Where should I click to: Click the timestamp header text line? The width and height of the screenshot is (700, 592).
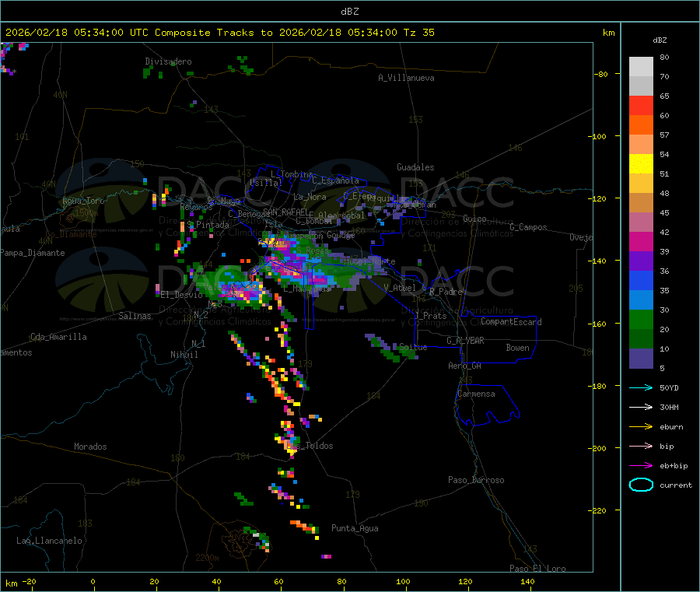[x=219, y=33]
